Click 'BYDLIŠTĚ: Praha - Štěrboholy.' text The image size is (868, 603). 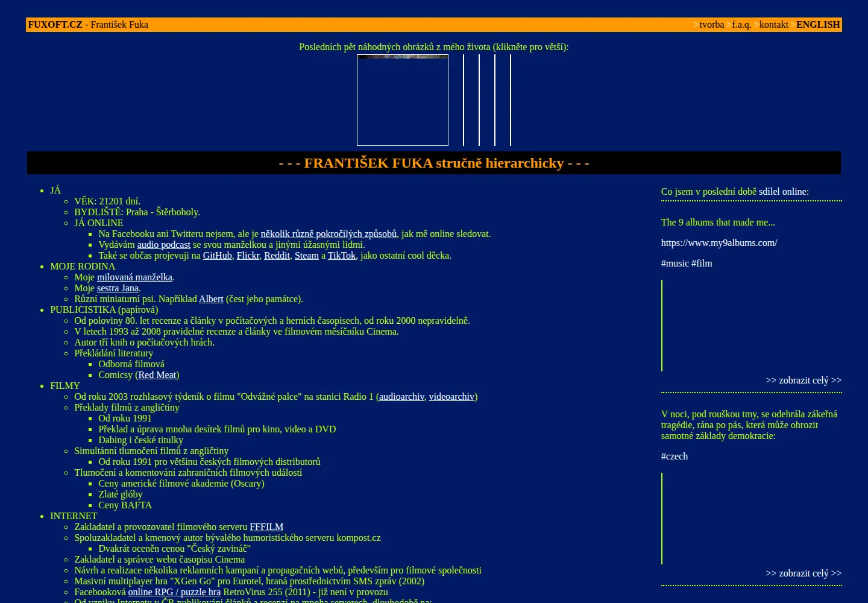pos(137,212)
